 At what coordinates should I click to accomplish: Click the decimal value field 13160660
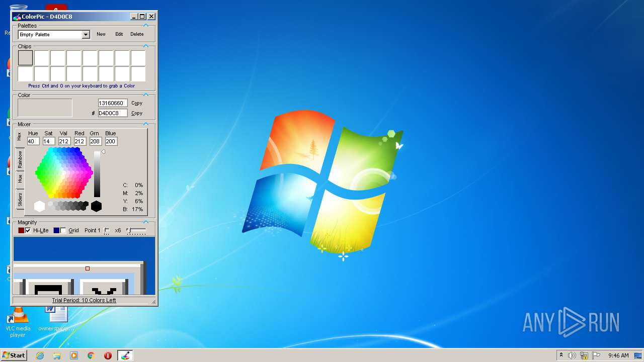[x=112, y=103]
